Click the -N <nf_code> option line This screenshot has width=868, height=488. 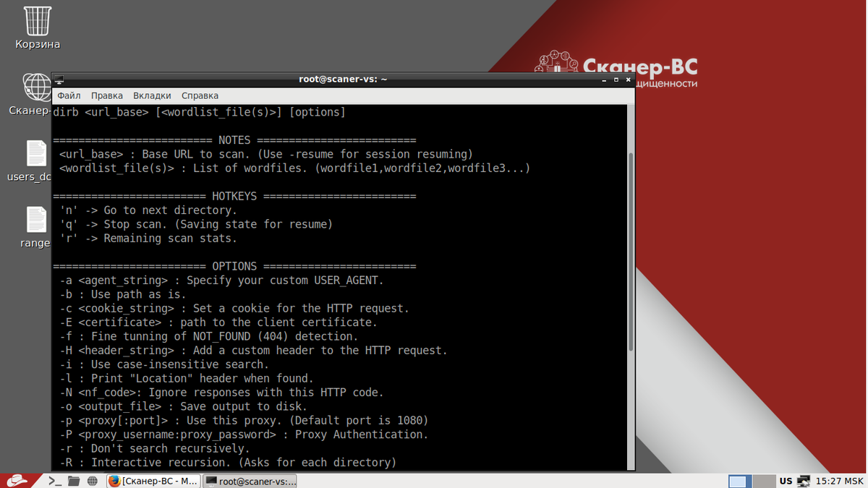pyautogui.click(x=222, y=393)
